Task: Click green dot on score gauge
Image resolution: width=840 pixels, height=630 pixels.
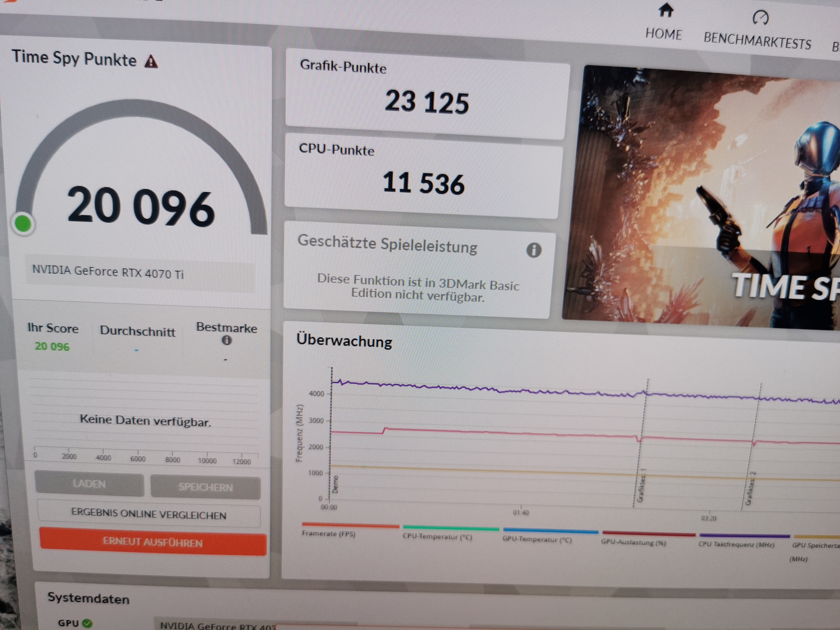Action: pos(23,223)
